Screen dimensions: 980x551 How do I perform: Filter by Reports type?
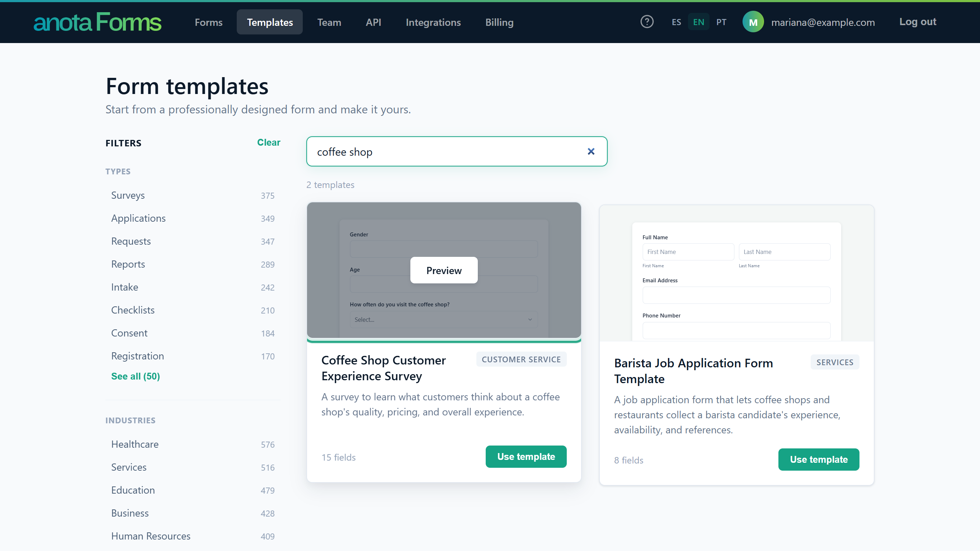tap(193, 264)
